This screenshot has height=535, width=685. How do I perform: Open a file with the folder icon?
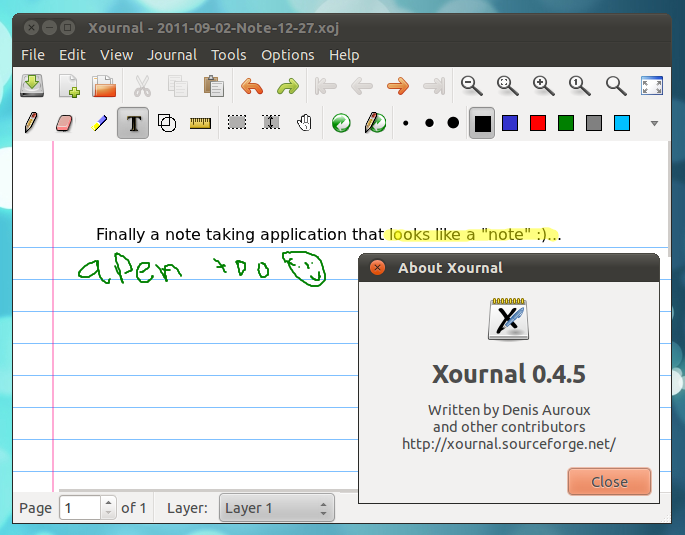104,86
